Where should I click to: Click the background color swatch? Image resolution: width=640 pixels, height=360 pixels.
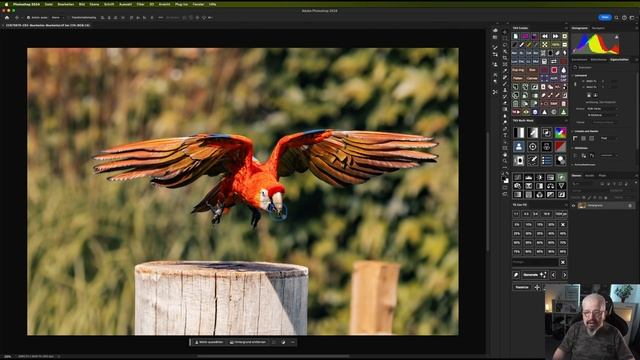click(507, 181)
